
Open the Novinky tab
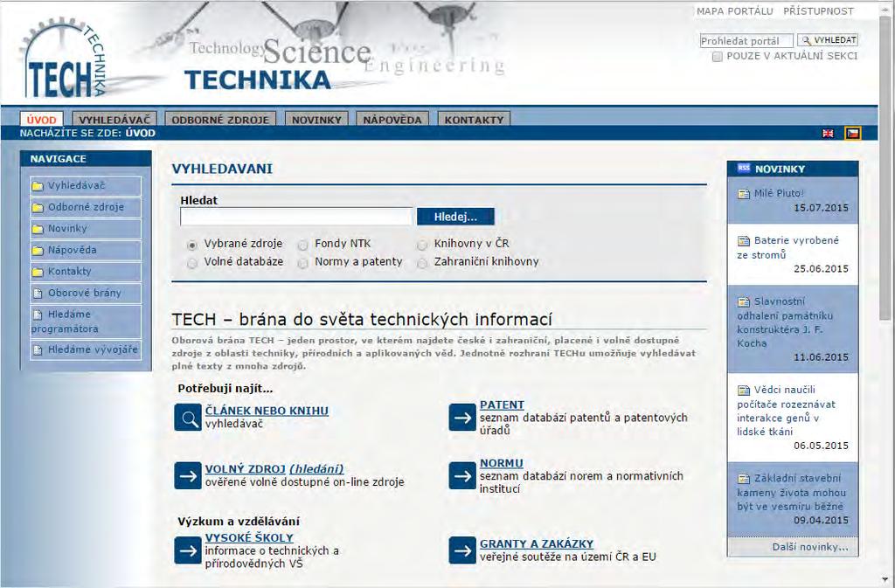pyautogui.click(x=316, y=119)
